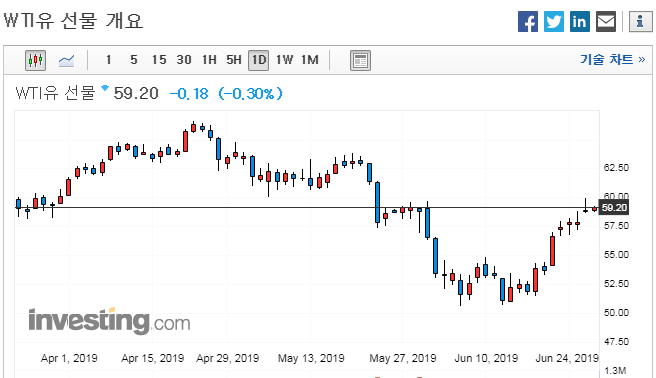This screenshot has width=656, height=378.
Task: Select the 1H interval
Action: 209,60
